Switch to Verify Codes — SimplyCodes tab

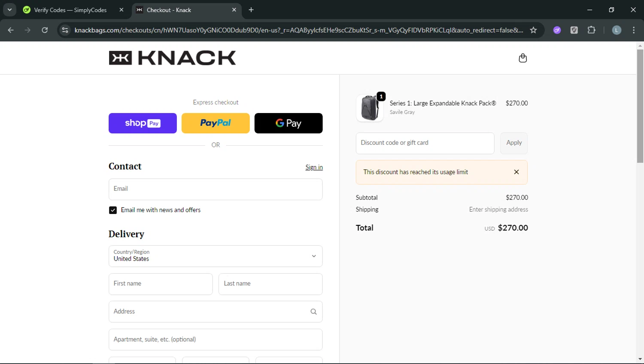[70, 10]
